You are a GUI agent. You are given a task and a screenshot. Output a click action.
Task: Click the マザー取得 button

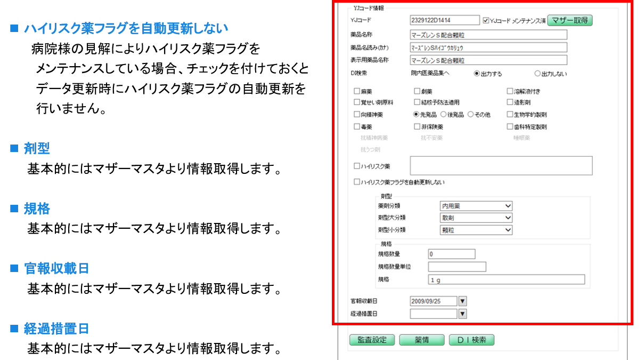569,20
